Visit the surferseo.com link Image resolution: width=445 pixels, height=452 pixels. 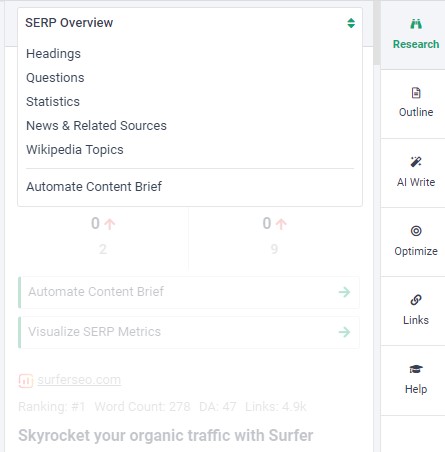pyautogui.click(x=79, y=380)
